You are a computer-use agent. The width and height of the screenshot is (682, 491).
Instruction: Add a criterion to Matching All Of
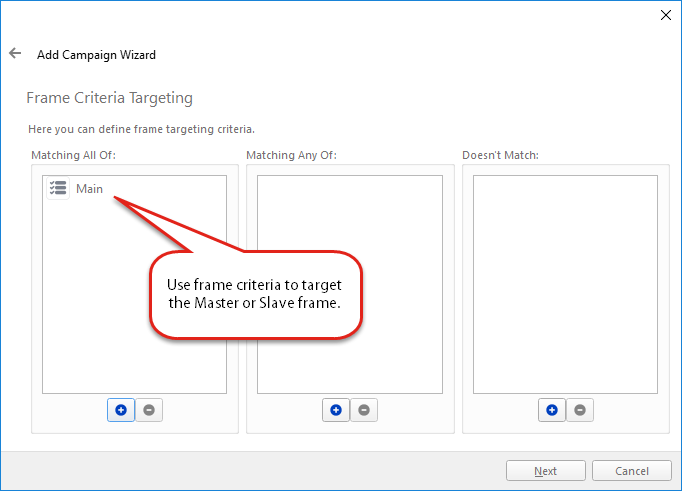120,410
